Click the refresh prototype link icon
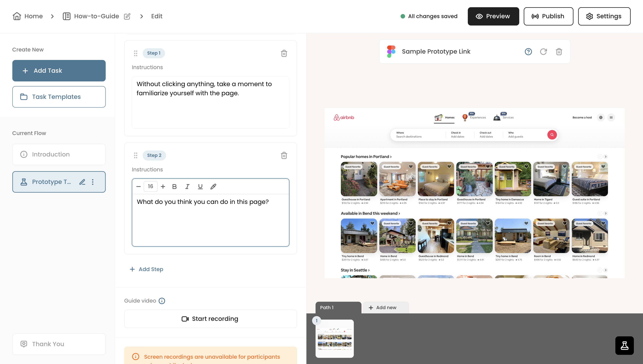643x364 pixels. [x=543, y=52]
